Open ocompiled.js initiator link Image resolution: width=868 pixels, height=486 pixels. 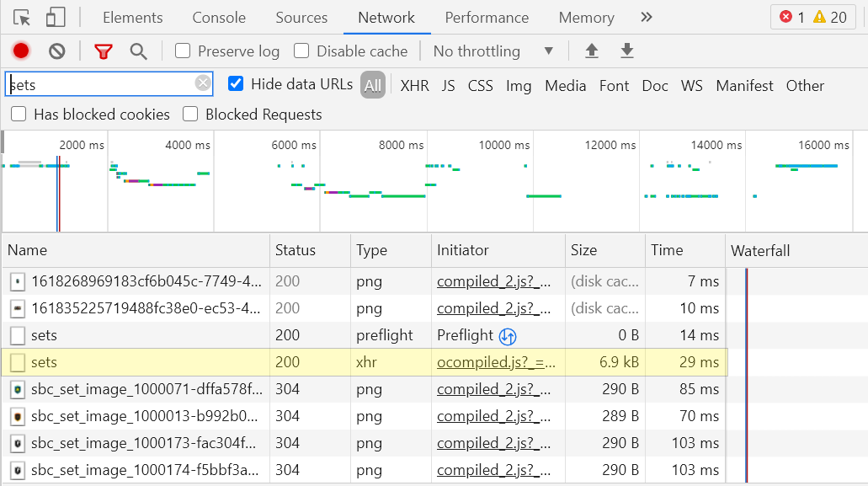coord(496,362)
